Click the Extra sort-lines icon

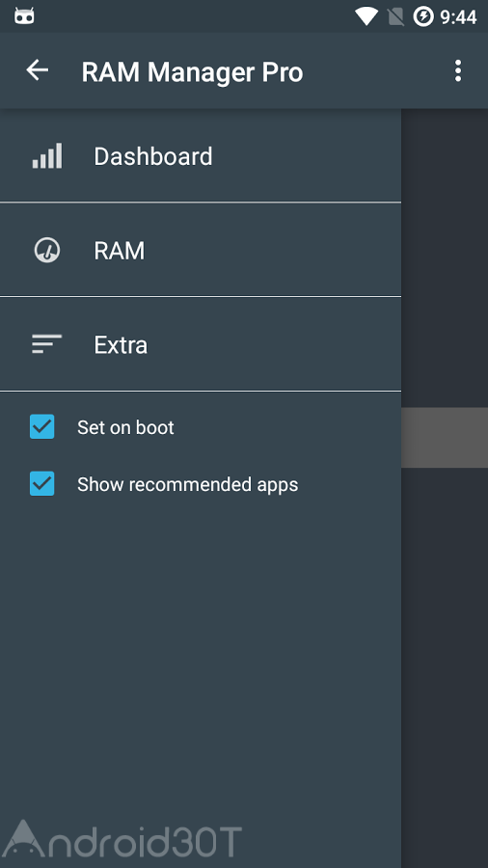point(47,343)
